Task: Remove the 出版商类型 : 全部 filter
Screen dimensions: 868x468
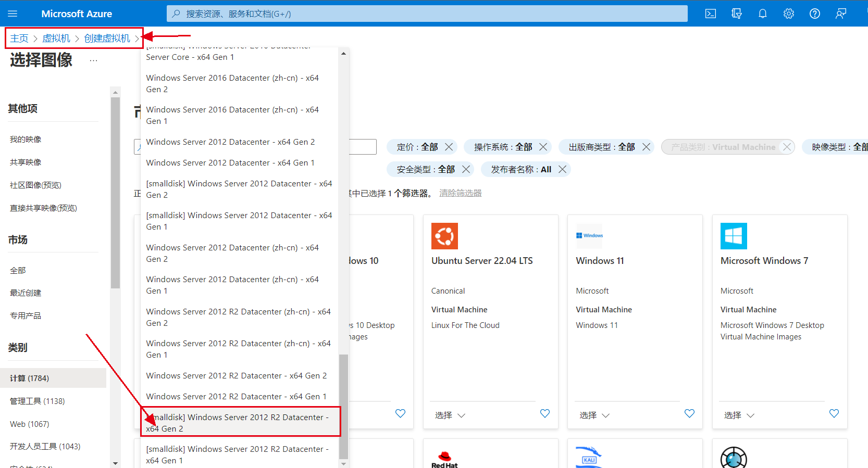Action: point(646,147)
